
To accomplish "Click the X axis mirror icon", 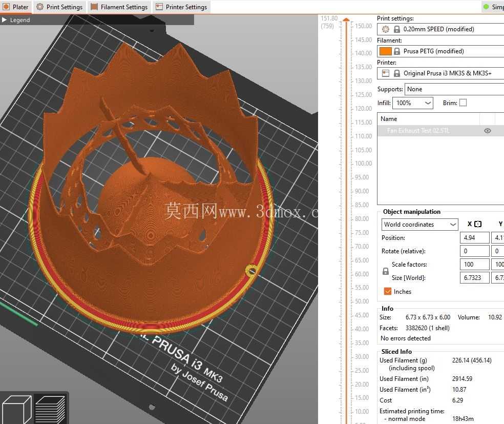I will 478,224.
